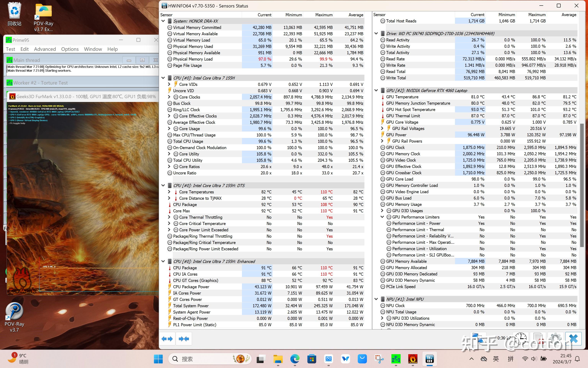Open the clock and date 21:45 in the taskbar
This screenshot has width=588, height=368.
tap(562, 359)
